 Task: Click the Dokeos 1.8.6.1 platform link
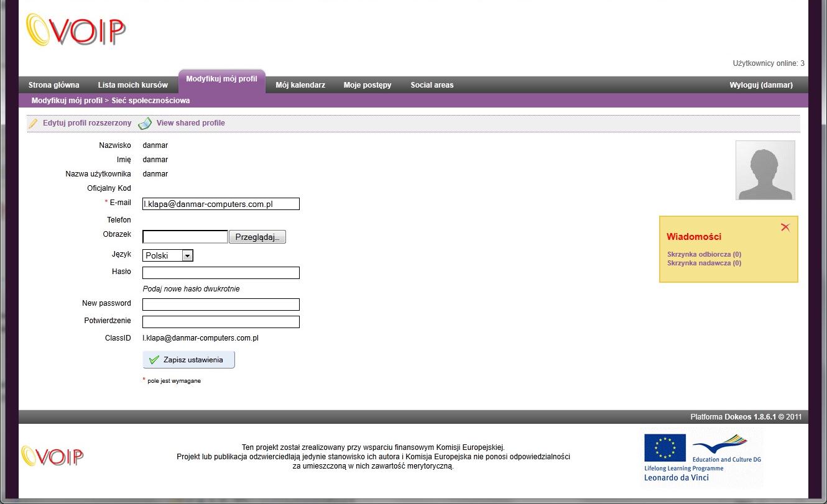(x=751, y=417)
